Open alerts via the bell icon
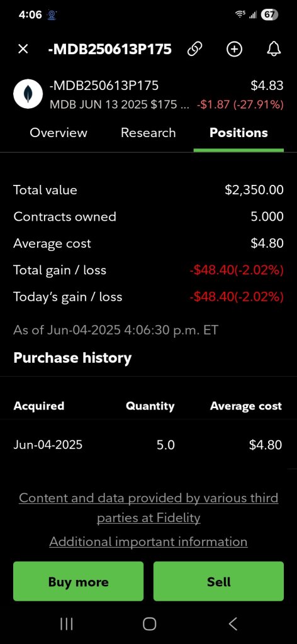The image size is (297, 644). (274, 49)
